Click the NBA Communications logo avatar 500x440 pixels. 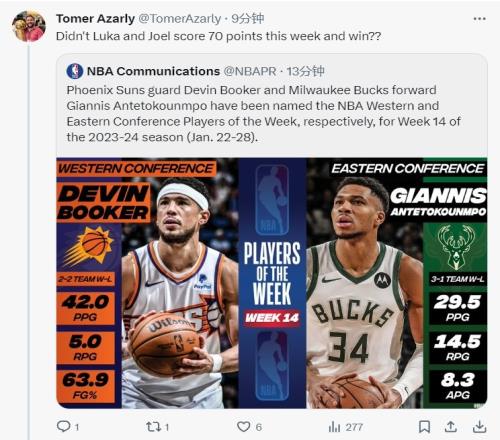75,71
